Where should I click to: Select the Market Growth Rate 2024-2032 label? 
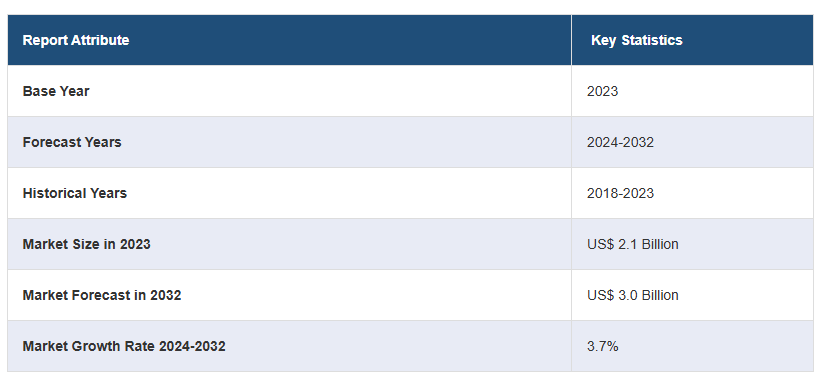[x=124, y=346]
